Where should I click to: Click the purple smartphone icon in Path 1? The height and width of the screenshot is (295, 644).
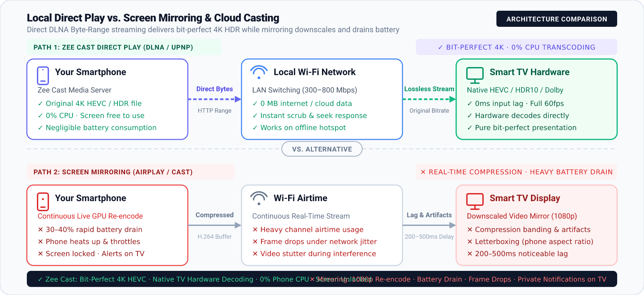point(43,75)
